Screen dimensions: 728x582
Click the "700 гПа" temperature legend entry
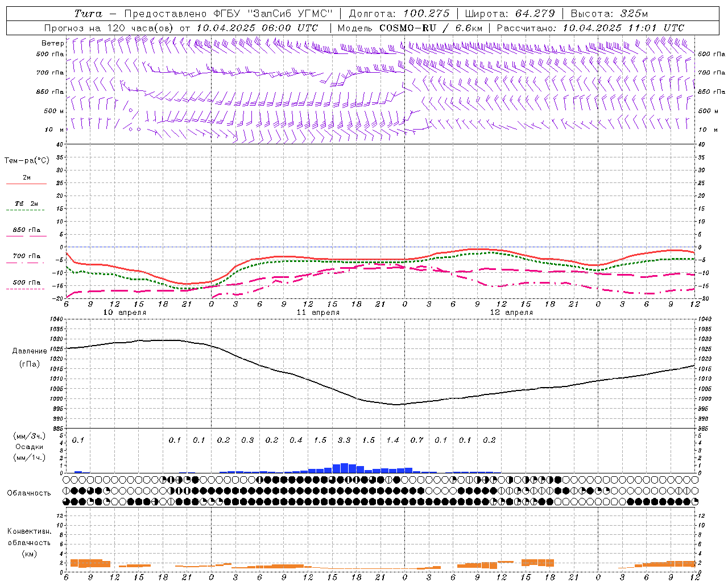27,256
